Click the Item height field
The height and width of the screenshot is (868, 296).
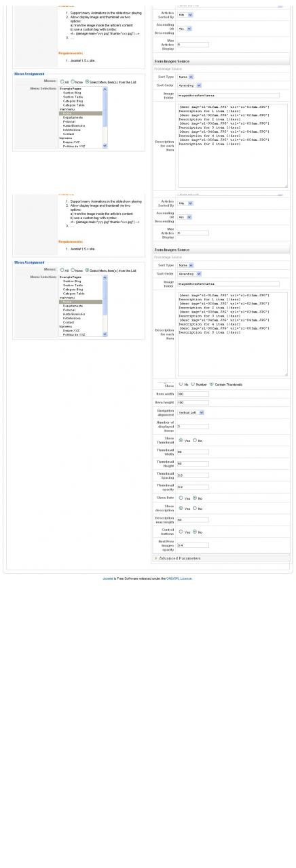tap(193, 402)
